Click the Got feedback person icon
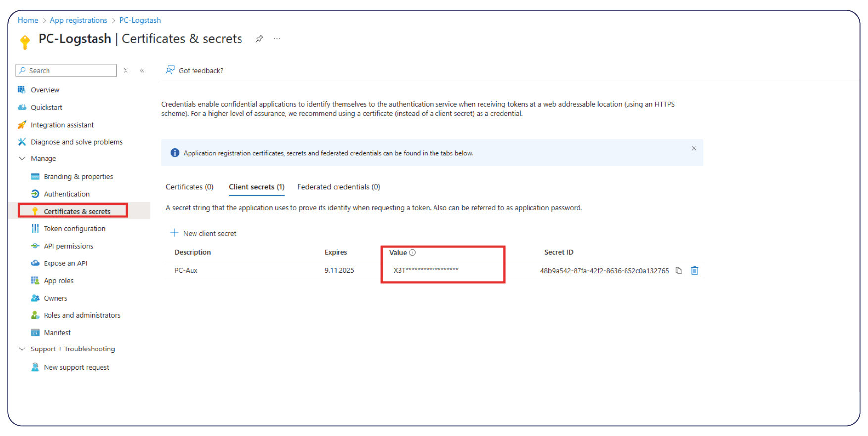 click(170, 70)
